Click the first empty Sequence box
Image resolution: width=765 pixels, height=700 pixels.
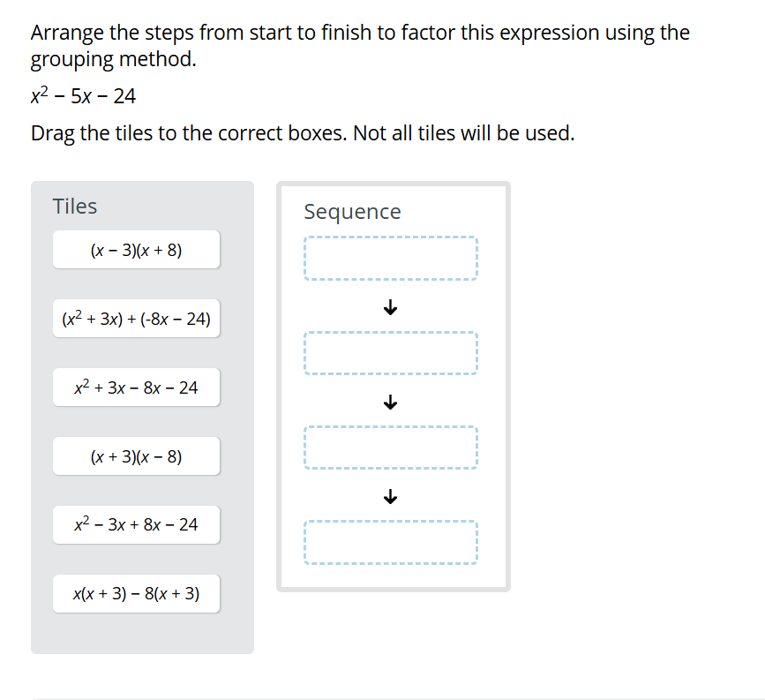point(391,257)
